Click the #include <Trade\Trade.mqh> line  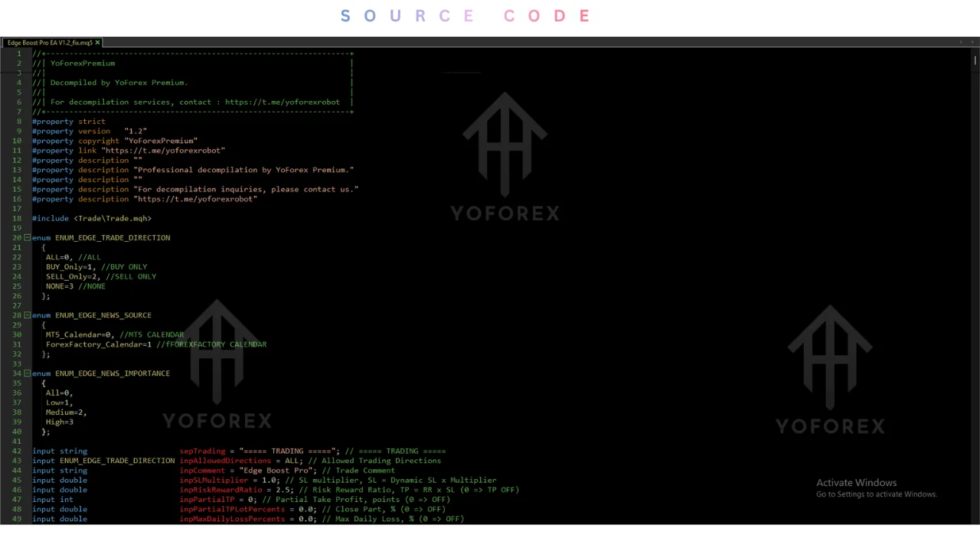[x=92, y=219]
